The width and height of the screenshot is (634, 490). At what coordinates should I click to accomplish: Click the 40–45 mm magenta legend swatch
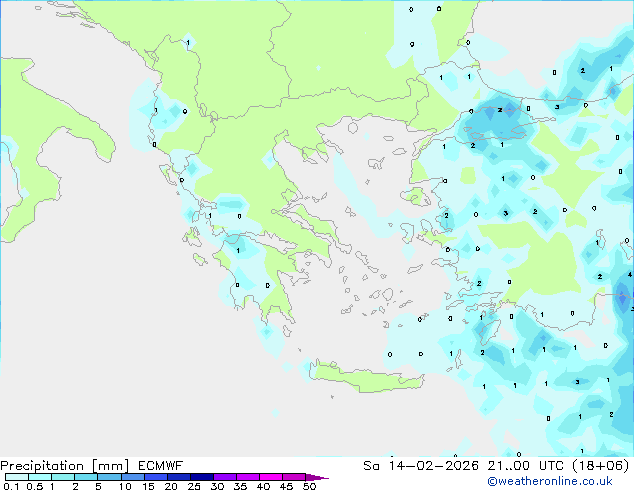click(271, 477)
